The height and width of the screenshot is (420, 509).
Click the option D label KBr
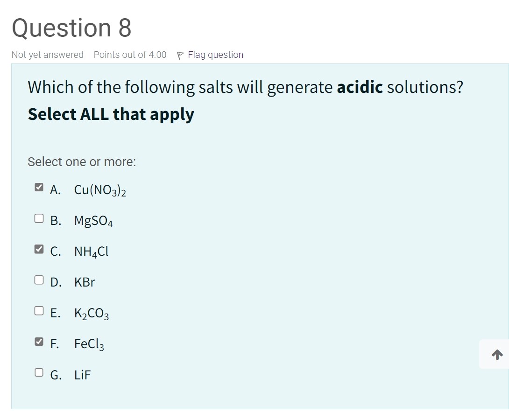point(85,282)
